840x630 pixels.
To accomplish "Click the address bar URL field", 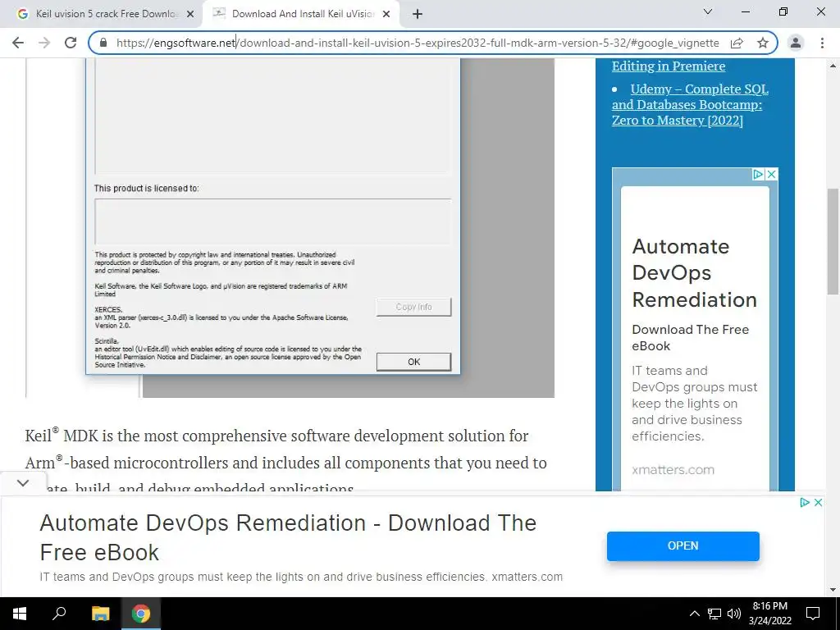I will click(418, 43).
